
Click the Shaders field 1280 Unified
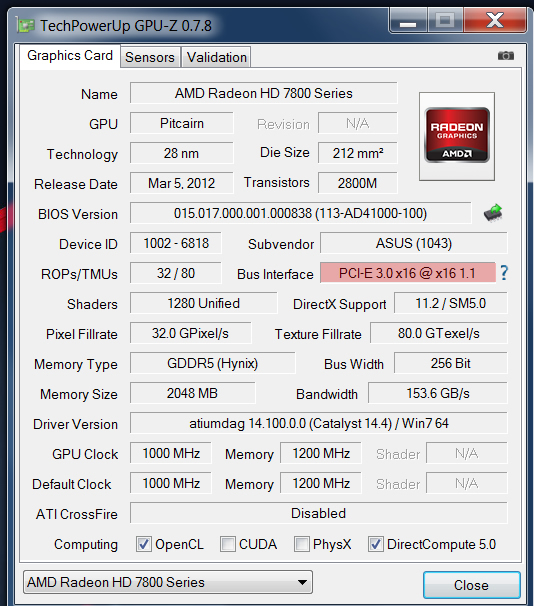click(204, 303)
